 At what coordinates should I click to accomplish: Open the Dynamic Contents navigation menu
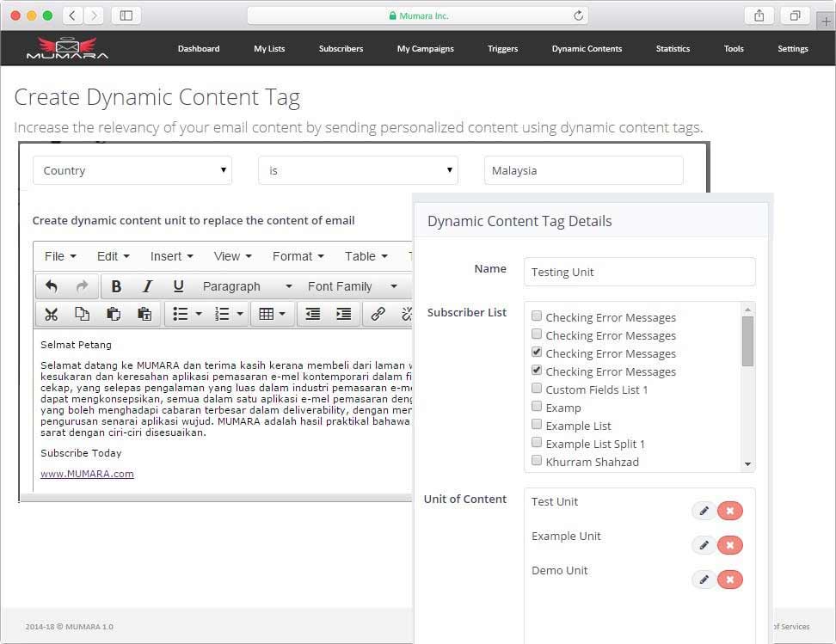(x=587, y=49)
